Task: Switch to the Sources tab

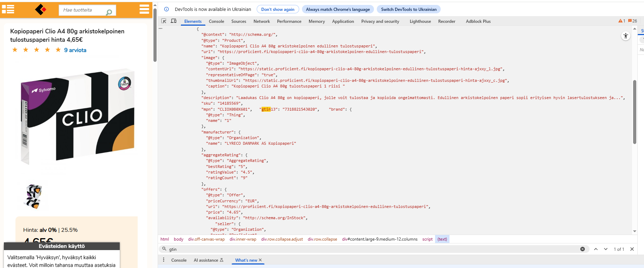Action: [239, 21]
